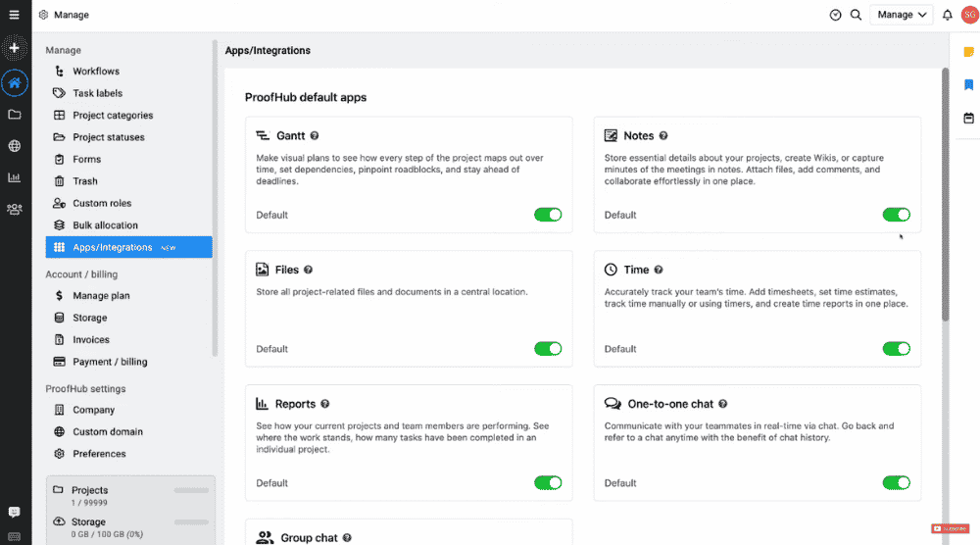Image resolution: width=980 pixels, height=545 pixels.
Task: Open the SG user avatar
Action: point(970,15)
